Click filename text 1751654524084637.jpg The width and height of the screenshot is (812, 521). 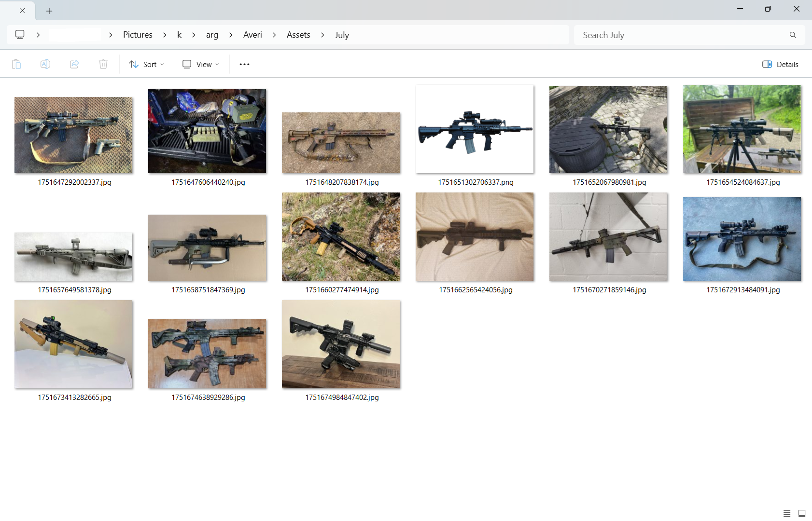coord(743,182)
